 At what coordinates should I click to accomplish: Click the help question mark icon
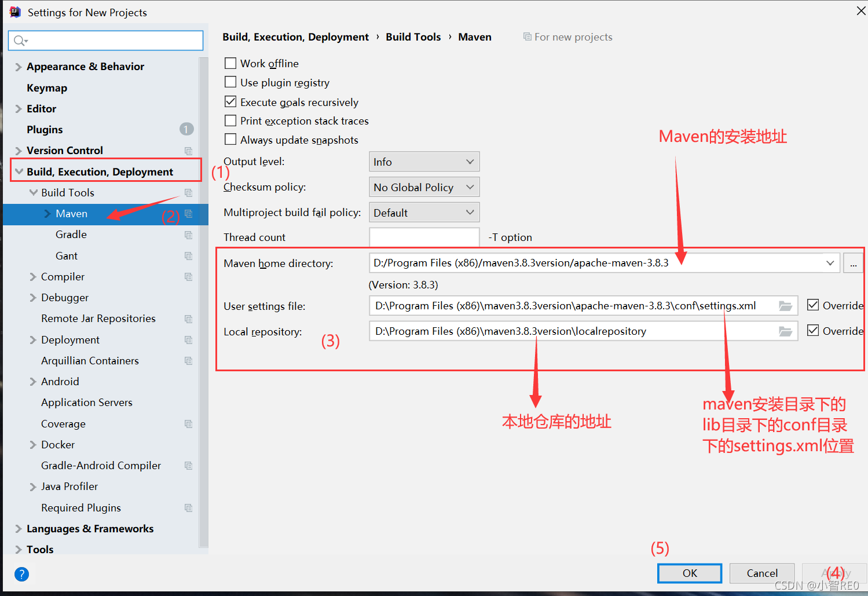[21, 574]
